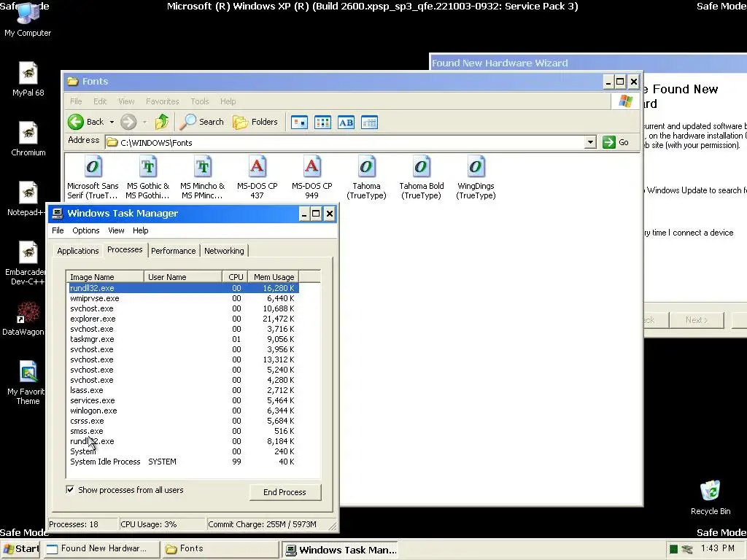Switch Fonts to Large Icons view
Screen dimensions: 747x560
click(299, 122)
